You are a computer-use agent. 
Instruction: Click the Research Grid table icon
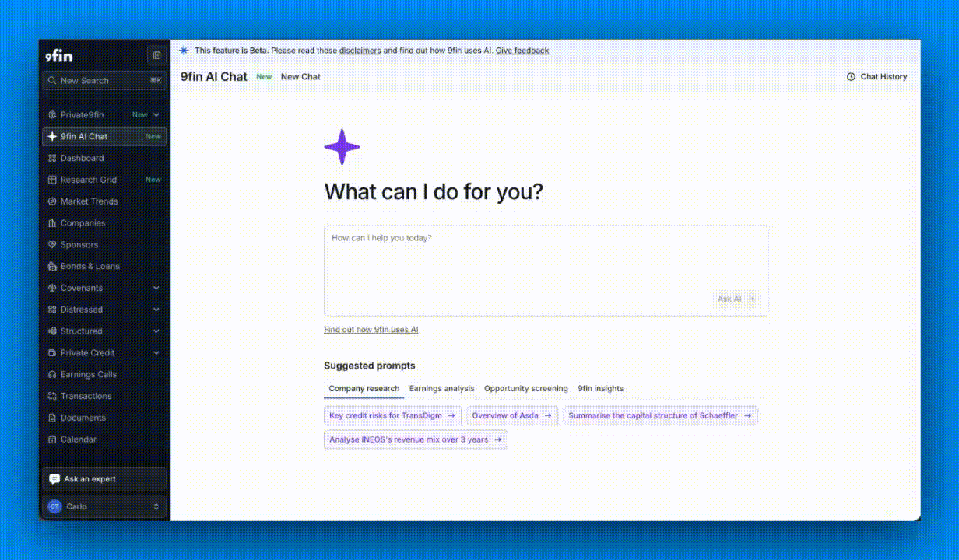[52, 180]
